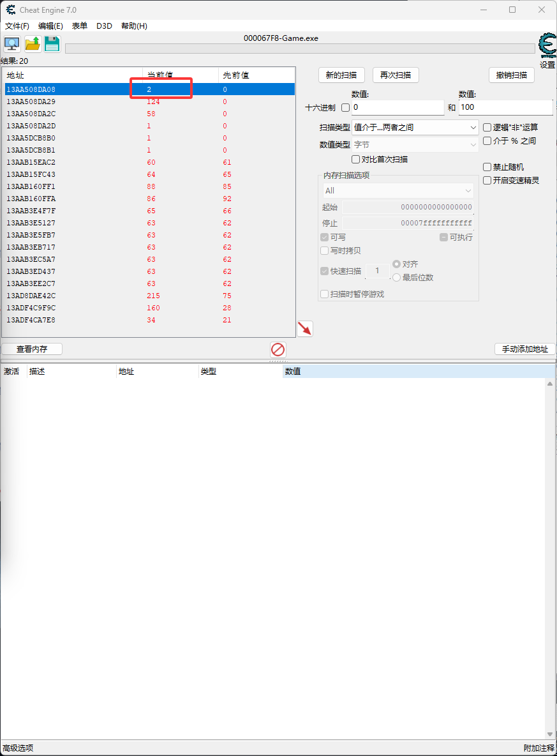Image resolution: width=557 pixels, height=756 pixels.
Task: Select result row 13AA508DA29
Action: point(149,102)
